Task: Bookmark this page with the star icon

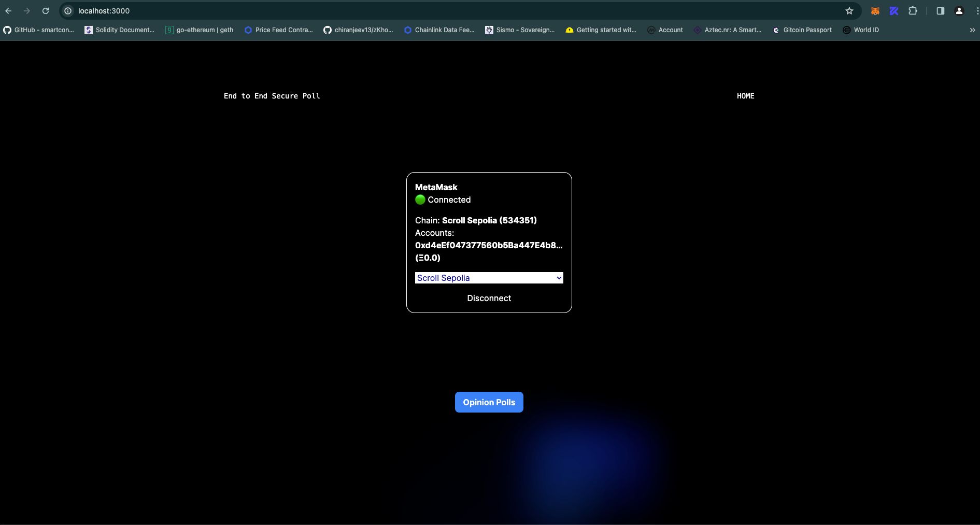Action: [849, 10]
